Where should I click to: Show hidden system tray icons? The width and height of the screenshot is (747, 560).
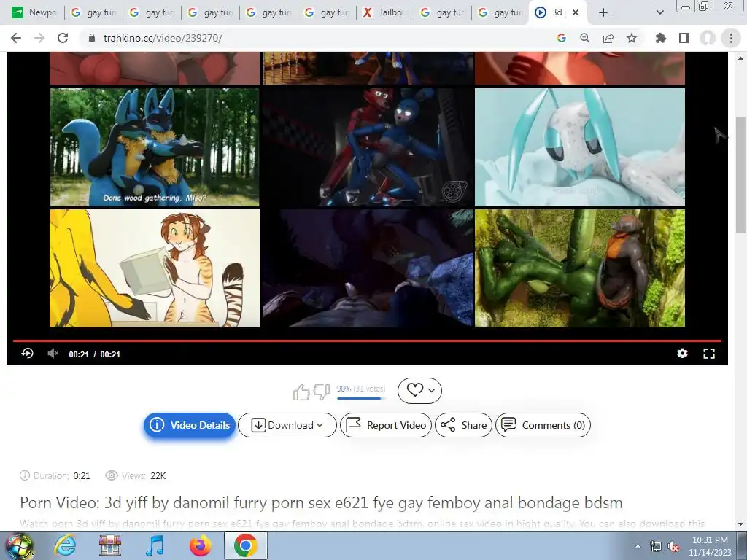[638, 546]
